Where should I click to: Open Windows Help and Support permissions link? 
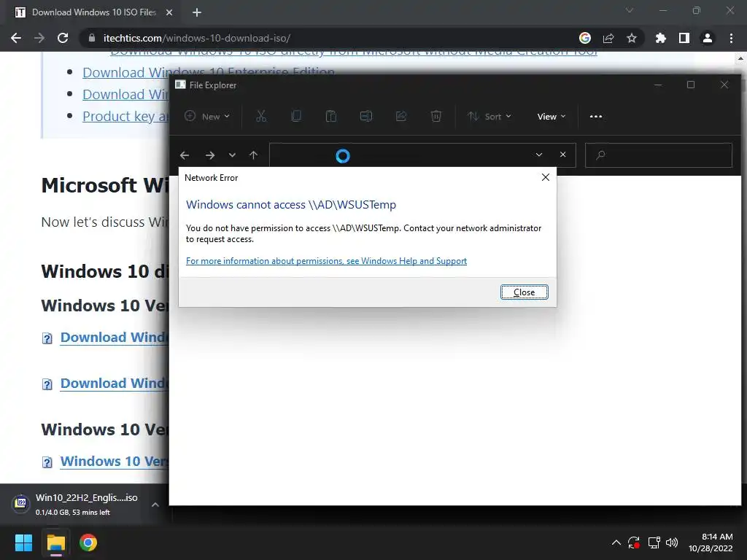(x=326, y=261)
